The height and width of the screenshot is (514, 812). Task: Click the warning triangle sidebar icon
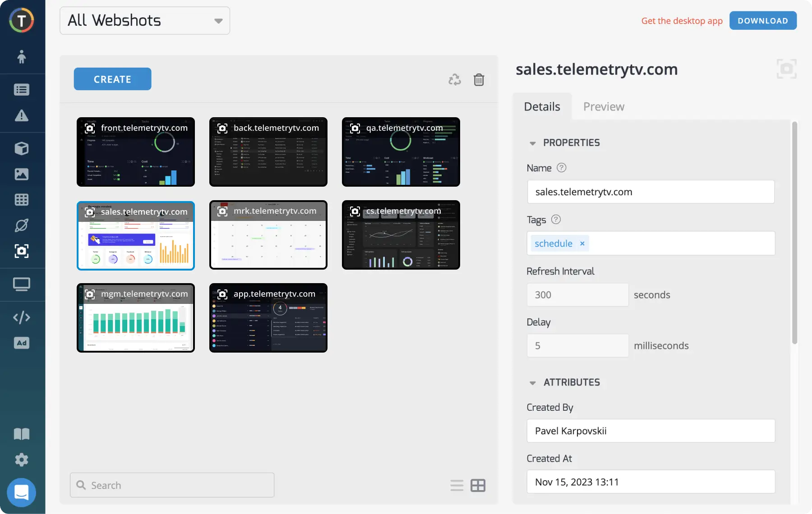tap(21, 116)
